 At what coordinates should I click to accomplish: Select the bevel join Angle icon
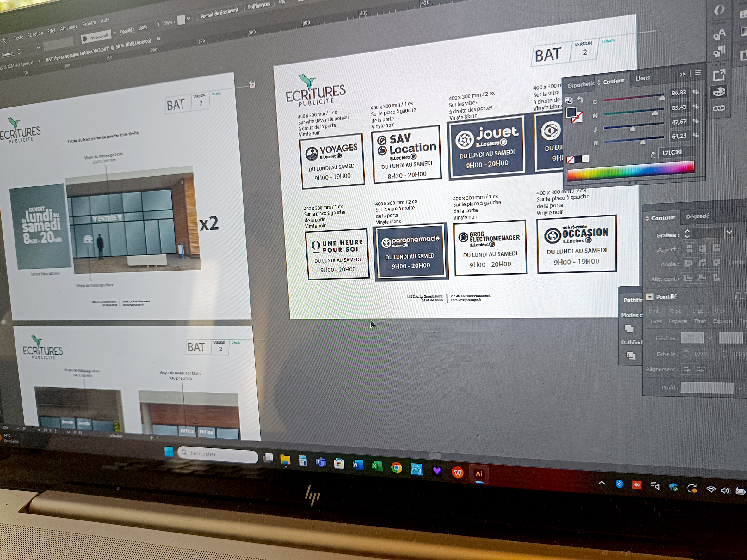717,263
